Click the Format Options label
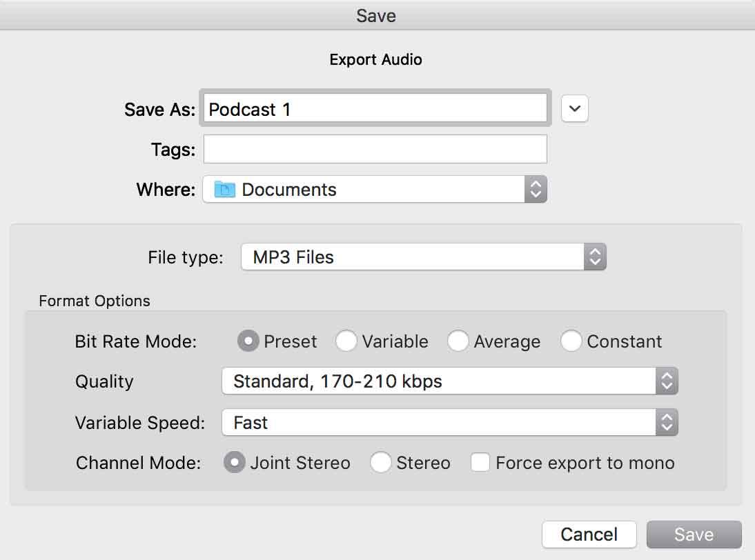755x560 pixels. tap(95, 301)
